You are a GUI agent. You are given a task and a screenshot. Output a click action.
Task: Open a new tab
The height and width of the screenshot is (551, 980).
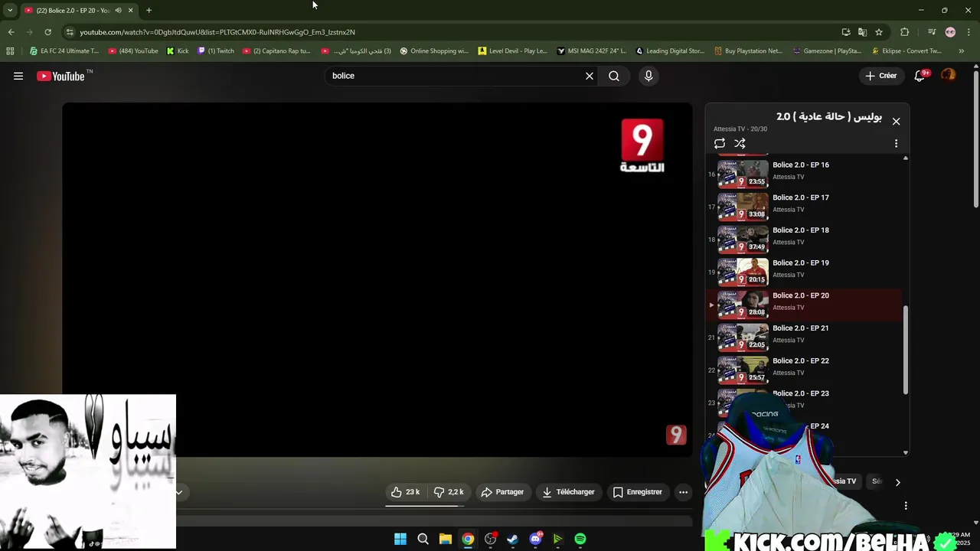tap(149, 10)
